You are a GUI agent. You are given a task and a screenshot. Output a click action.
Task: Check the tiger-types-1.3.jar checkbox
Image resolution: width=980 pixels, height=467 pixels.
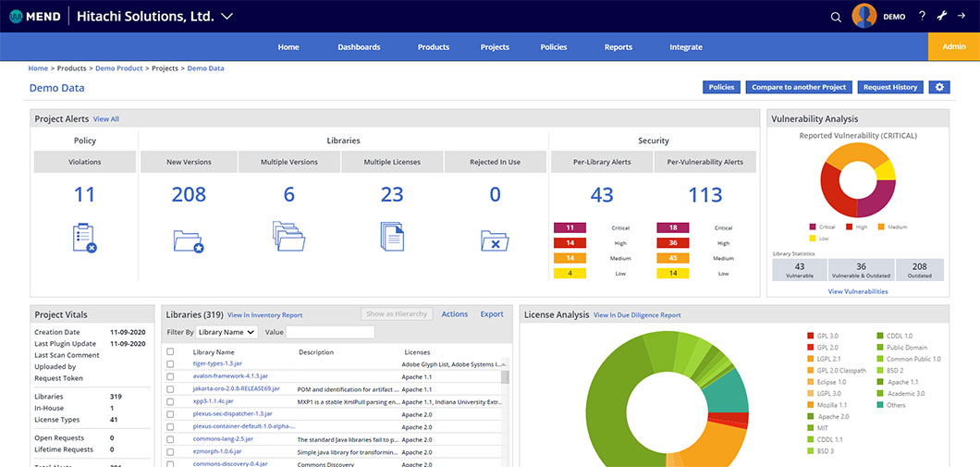pos(170,364)
